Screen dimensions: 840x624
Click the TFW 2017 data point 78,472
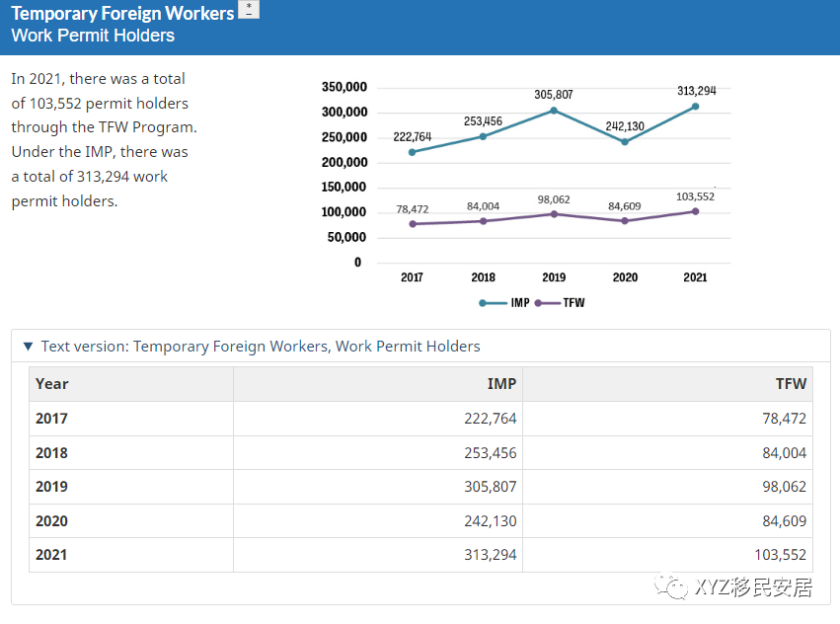point(413,224)
